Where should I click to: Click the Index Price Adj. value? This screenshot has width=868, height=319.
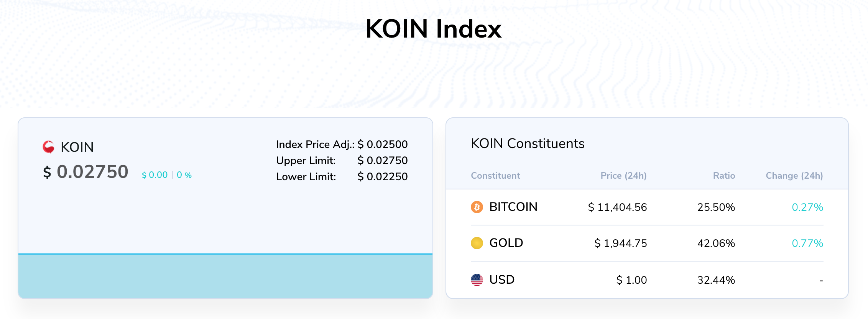(x=382, y=145)
